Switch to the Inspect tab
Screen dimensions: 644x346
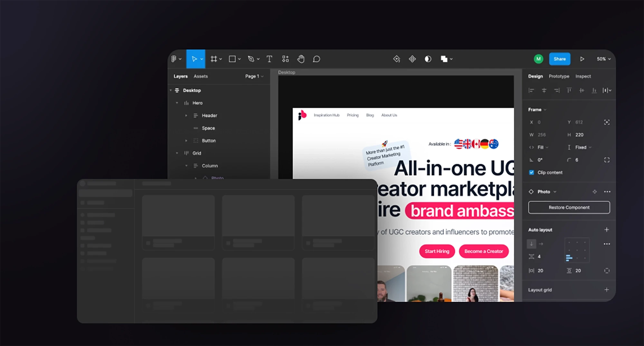coord(583,76)
